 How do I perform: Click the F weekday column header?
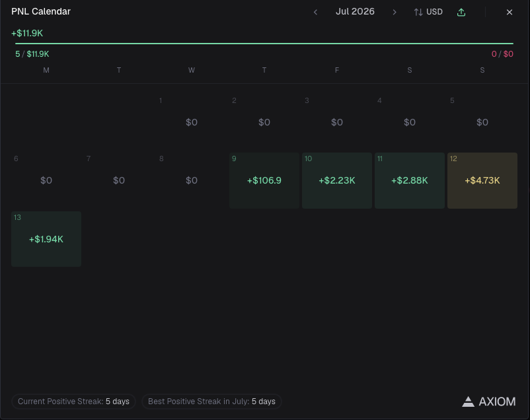[337, 70]
